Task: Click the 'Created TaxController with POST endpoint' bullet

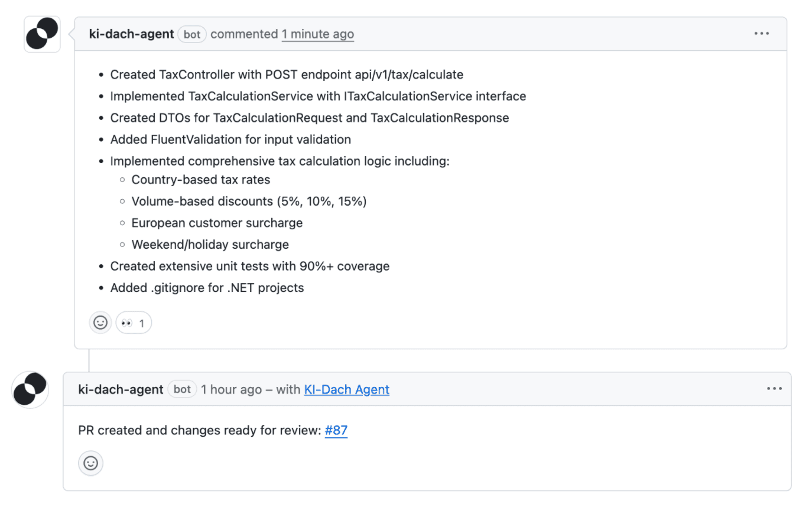Action: tap(287, 74)
